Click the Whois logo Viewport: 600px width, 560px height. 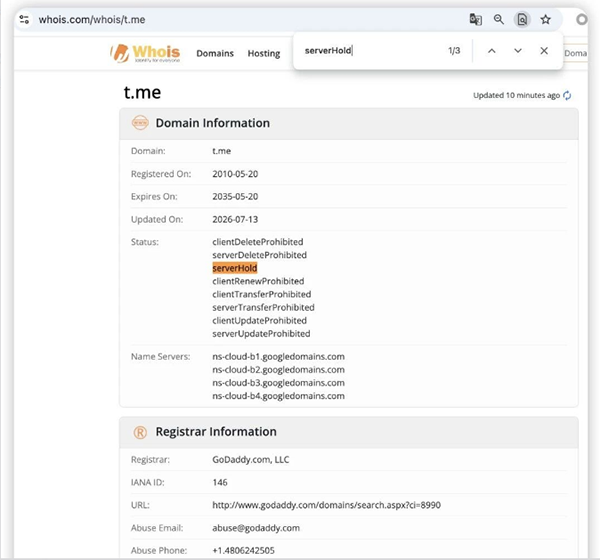click(145, 53)
